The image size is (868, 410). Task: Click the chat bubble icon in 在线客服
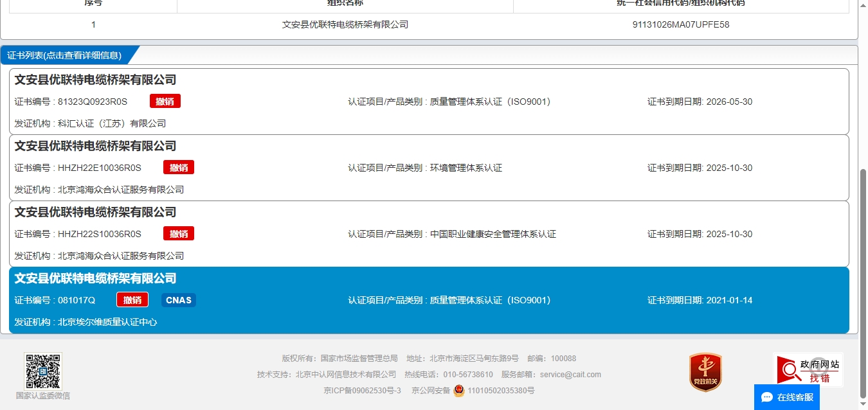point(766,397)
